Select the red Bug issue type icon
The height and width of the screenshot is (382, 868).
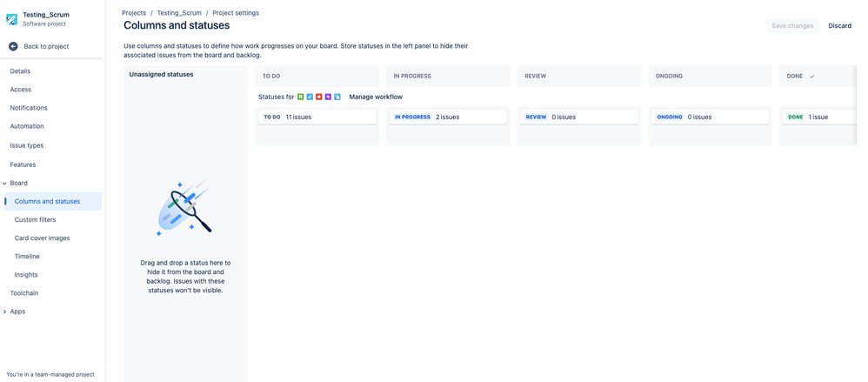pos(319,97)
